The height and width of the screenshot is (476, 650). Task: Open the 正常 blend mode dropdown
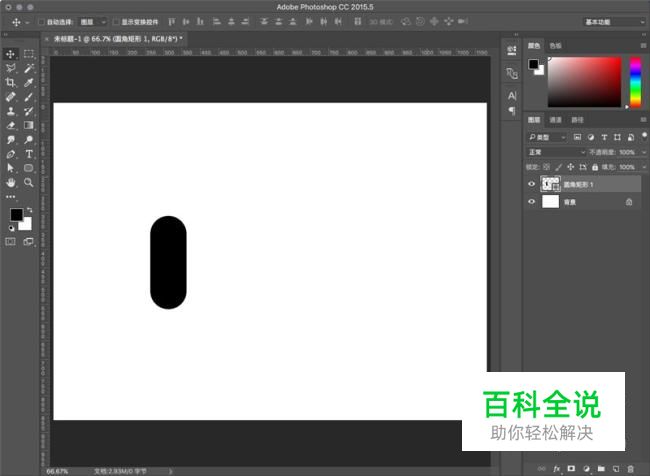[557, 152]
